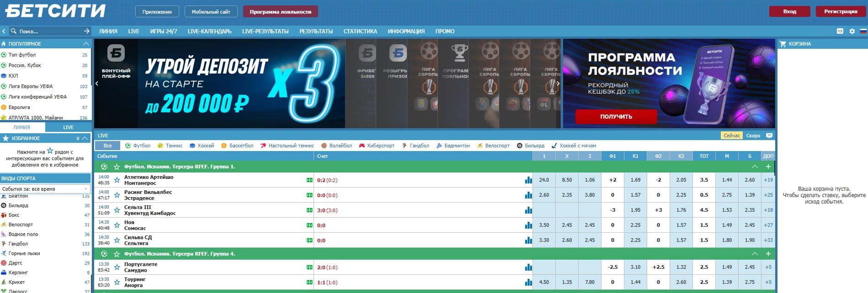868x293 pixels.
Task: Click live video icon for Сельта III match
Action: click(309, 210)
